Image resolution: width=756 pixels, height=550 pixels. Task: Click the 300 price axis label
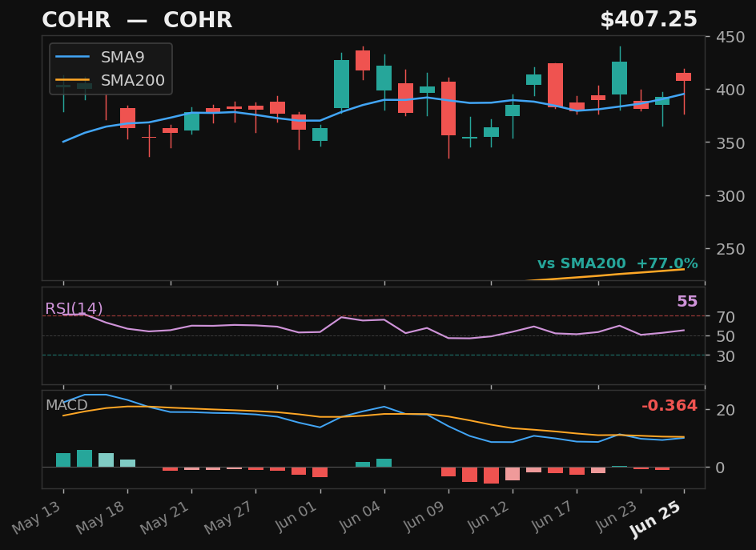click(x=730, y=196)
